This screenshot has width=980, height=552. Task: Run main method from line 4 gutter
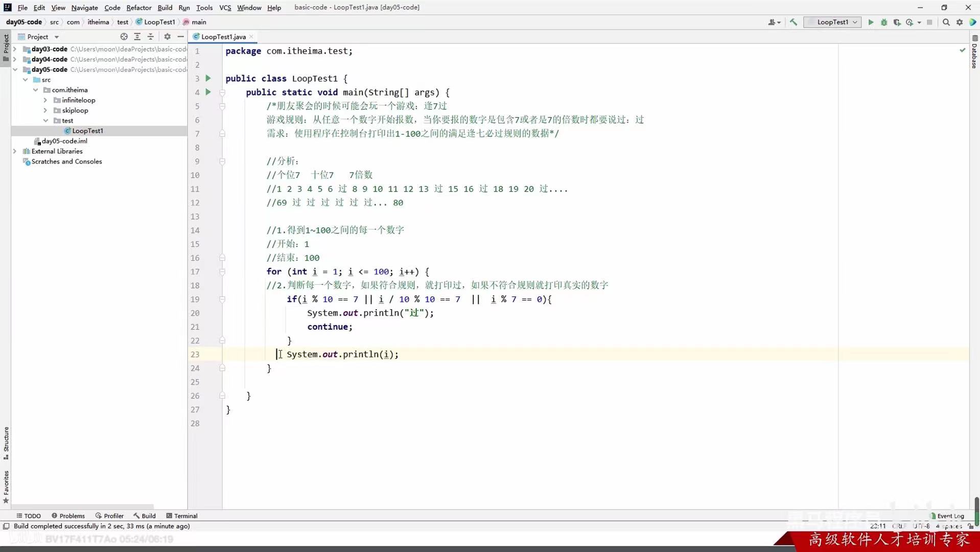(207, 93)
